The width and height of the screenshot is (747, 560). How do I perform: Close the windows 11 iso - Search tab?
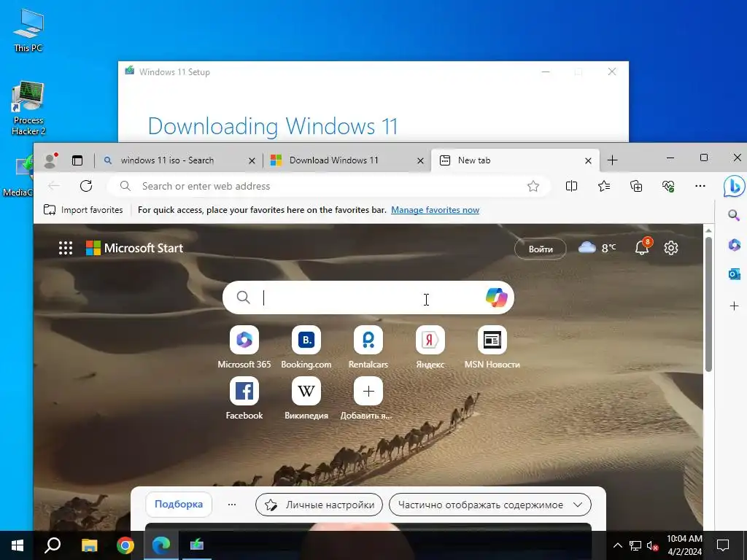point(252,161)
